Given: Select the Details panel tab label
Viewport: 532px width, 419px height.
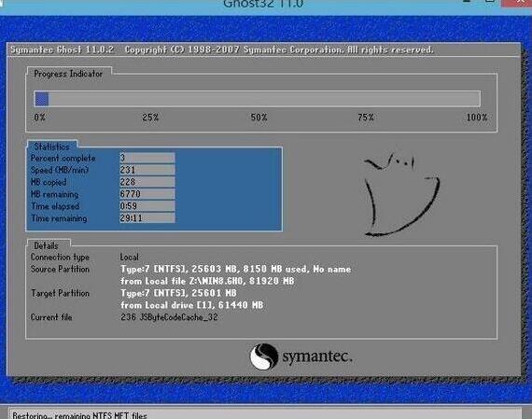Looking at the screenshot, I should pos(46,245).
